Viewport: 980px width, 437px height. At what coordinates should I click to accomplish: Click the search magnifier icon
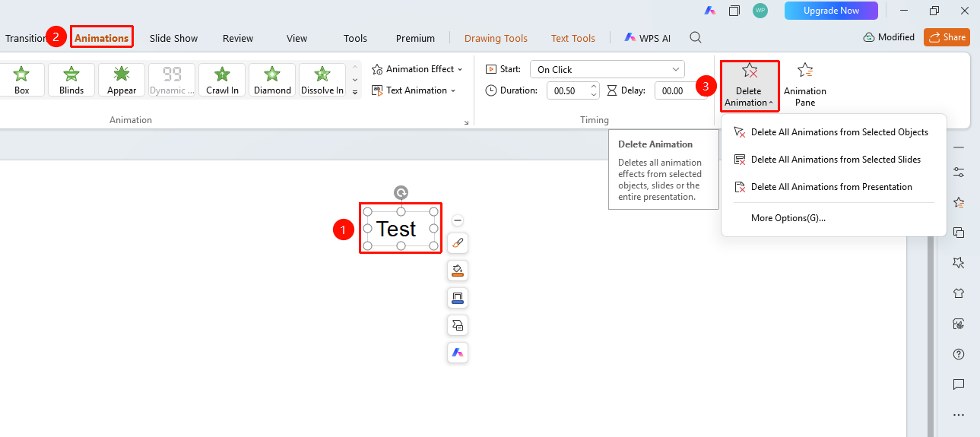coord(696,37)
